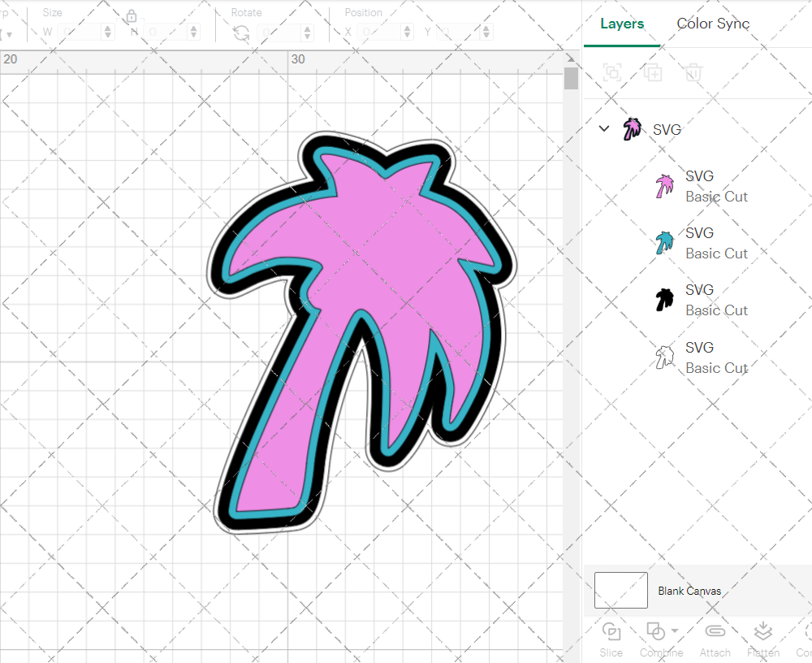Toggle the size lock icon

(x=132, y=16)
